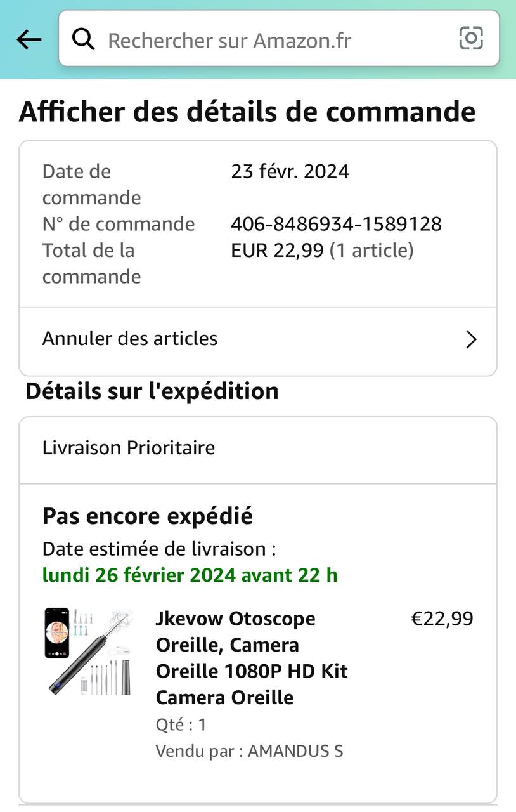
Task: Click the order date 23 févr. 2024
Action: pyautogui.click(x=290, y=171)
